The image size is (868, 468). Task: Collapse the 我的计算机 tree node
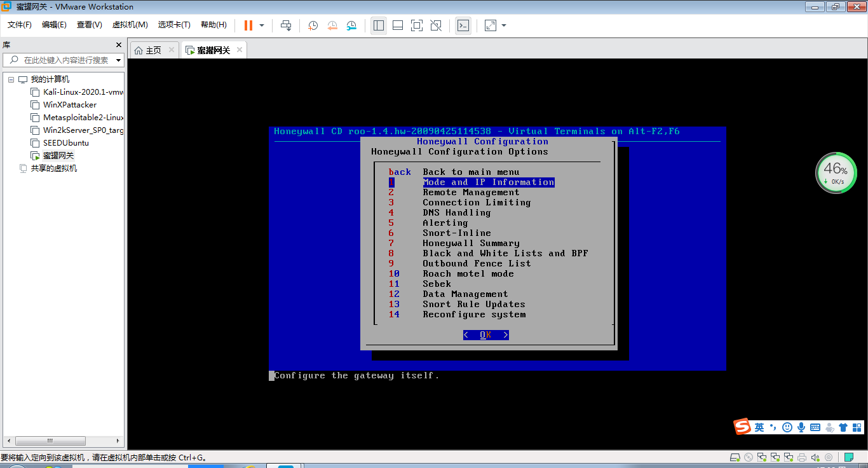pyautogui.click(x=11, y=79)
